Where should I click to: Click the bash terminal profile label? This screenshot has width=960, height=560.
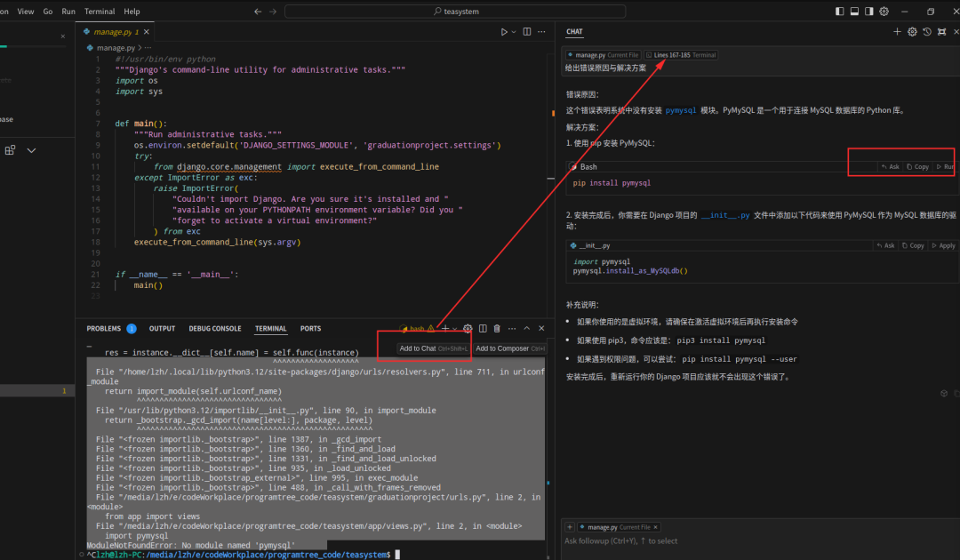point(416,329)
